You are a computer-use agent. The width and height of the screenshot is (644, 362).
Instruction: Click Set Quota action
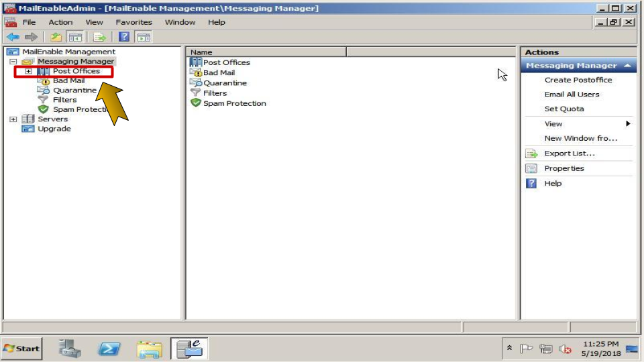click(564, 109)
